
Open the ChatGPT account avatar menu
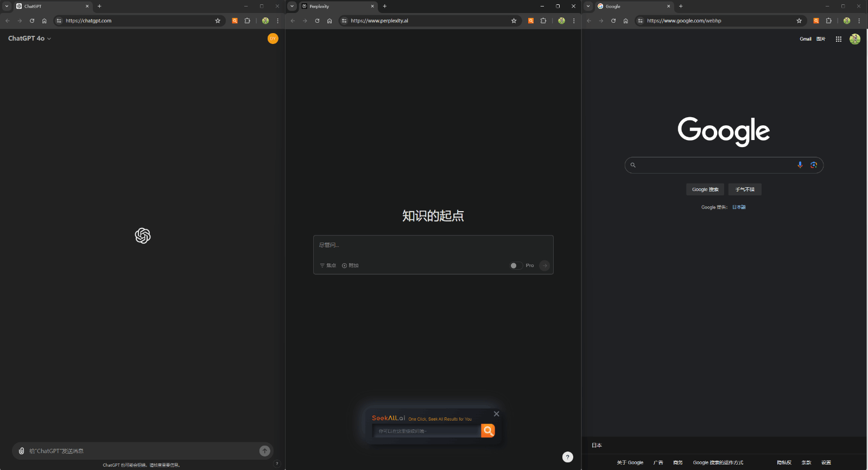[x=273, y=39]
